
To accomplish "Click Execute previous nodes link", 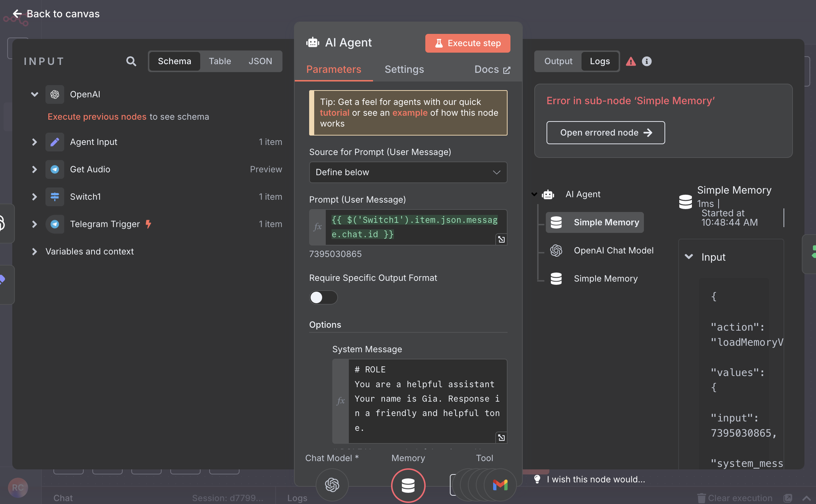I will 97,117.
